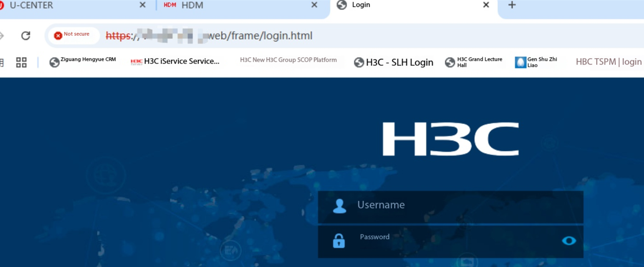The image size is (644, 267).
Task: Switch to the HDM tab
Action: coord(192,5)
